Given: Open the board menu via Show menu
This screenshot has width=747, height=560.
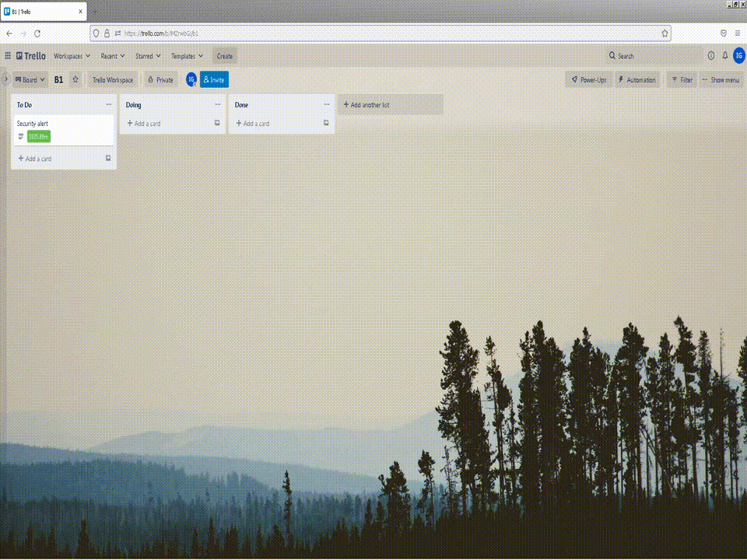Looking at the screenshot, I should coord(721,79).
